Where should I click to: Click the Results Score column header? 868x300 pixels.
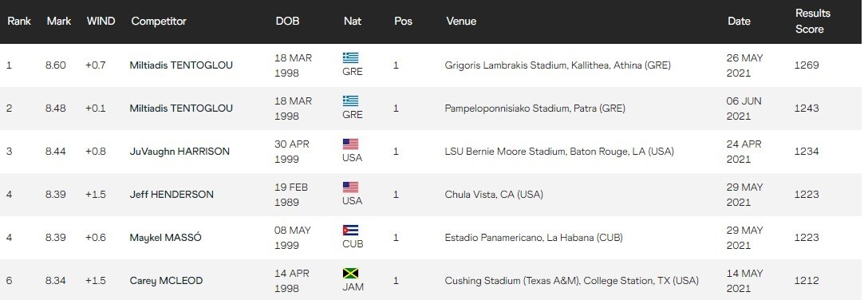[813, 21]
